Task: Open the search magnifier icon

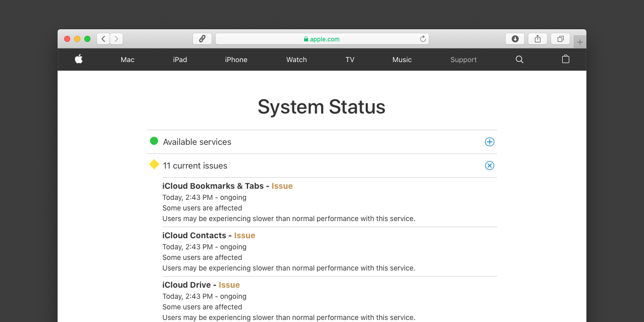Action: click(x=519, y=60)
